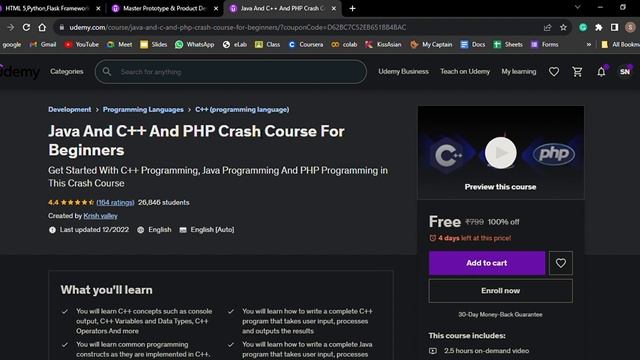Click the '30-Day Money-Back Guarantee' text
Image resolution: width=640 pixels, height=360 pixels.
(x=500, y=315)
